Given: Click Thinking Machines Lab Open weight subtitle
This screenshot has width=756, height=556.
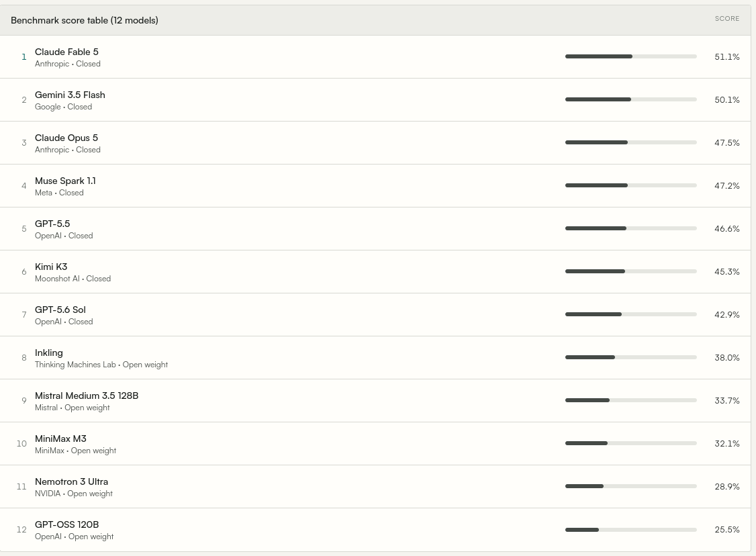Looking at the screenshot, I should (101, 365).
